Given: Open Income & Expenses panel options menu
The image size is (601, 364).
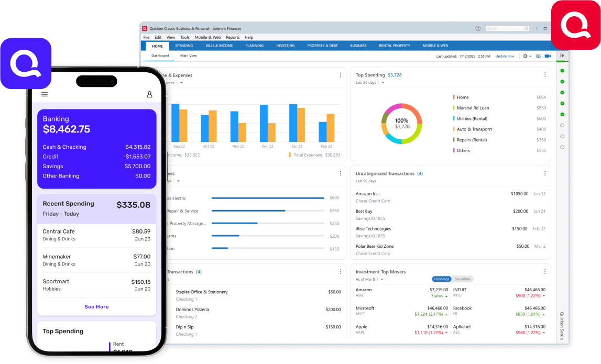Looking at the screenshot, I should click(341, 75).
